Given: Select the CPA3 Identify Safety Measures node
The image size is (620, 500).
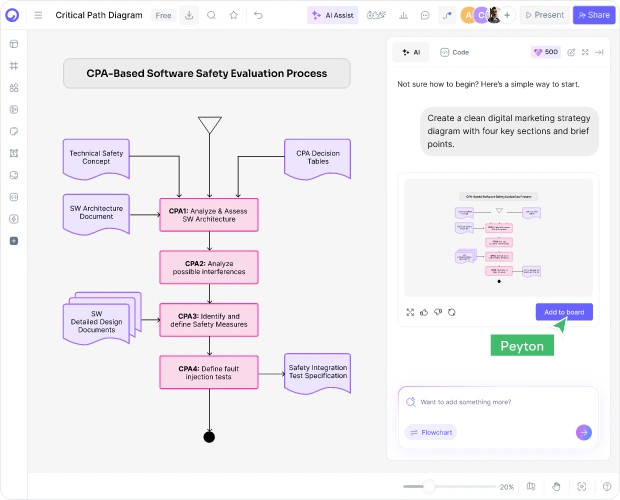Looking at the screenshot, I should pyautogui.click(x=209, y=320).
